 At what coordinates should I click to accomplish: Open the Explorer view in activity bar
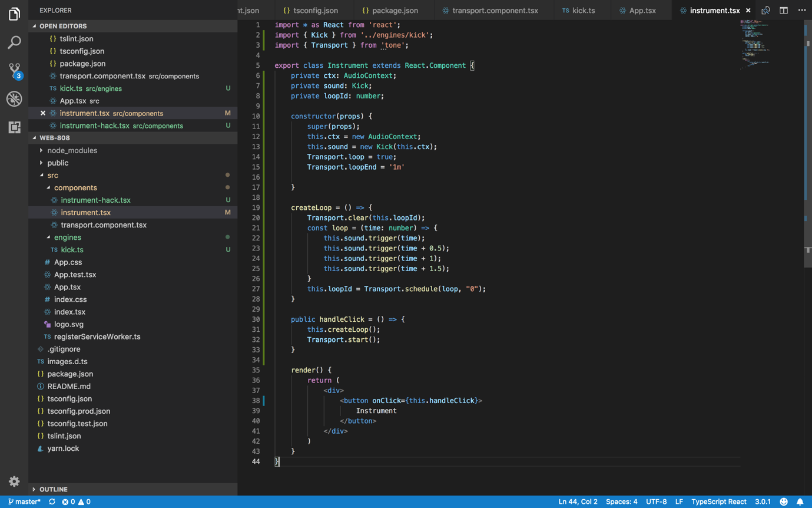14,14
